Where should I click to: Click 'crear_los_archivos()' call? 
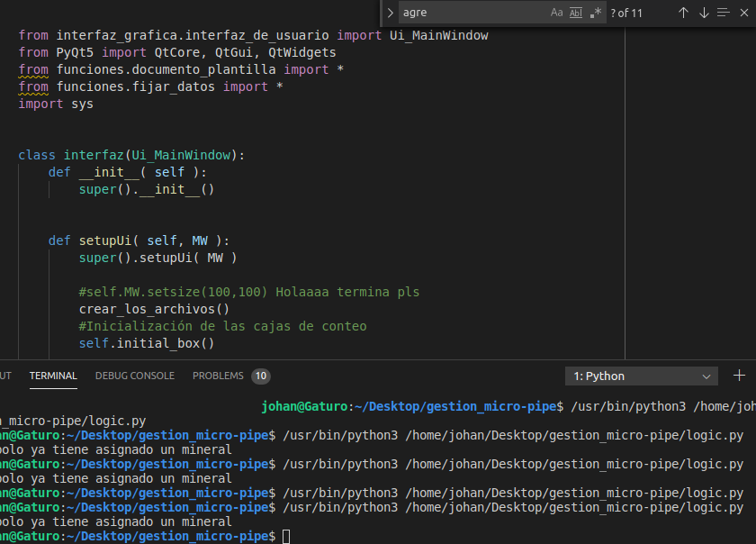(x=154, y=309)
